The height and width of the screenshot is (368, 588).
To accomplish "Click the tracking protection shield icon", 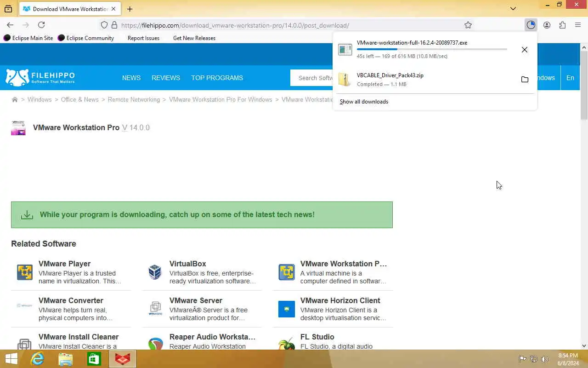I will 104,25.
